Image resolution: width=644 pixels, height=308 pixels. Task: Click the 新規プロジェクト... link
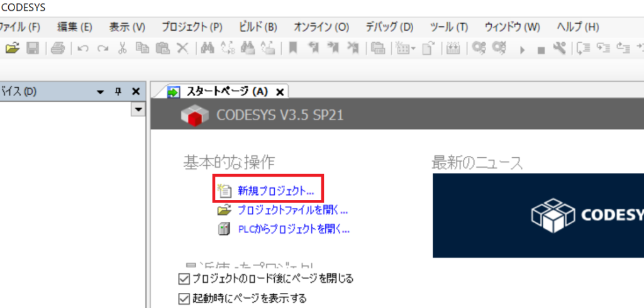point(275,190)
